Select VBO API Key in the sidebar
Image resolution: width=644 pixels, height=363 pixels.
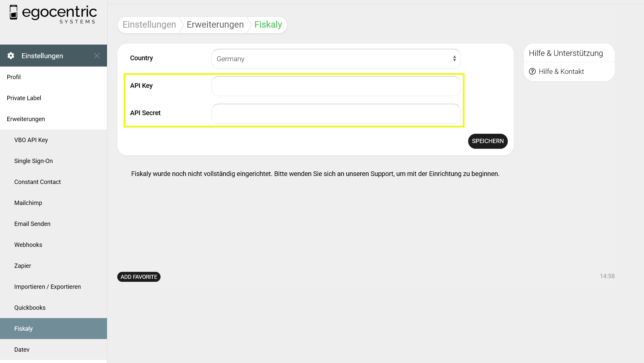31,140
